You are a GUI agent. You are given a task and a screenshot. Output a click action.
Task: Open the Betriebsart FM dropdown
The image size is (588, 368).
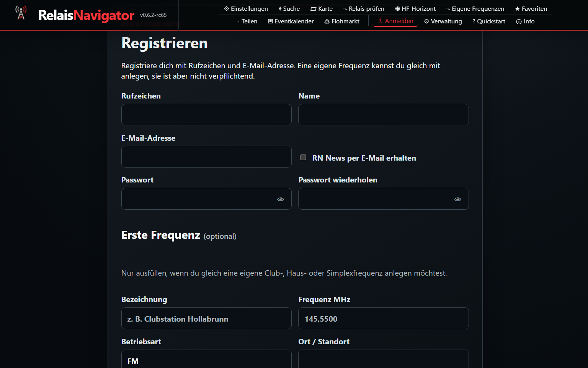pos(206,359)
